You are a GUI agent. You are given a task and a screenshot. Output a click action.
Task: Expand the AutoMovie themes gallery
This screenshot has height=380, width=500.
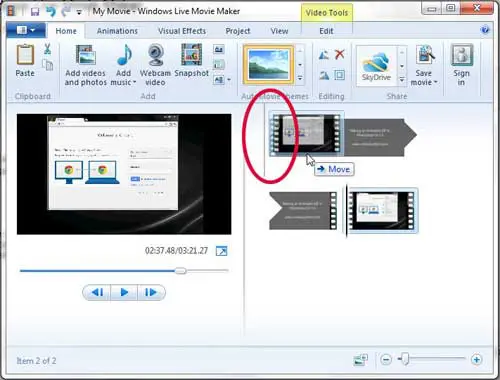pyautogui.click(x=300, y=79)
